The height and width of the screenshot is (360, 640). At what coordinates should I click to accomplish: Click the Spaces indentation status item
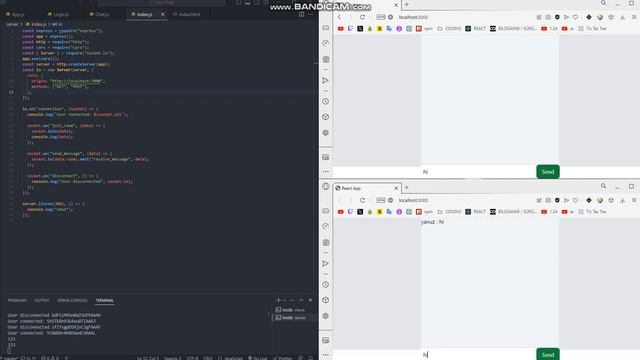[x=173, y=358]
